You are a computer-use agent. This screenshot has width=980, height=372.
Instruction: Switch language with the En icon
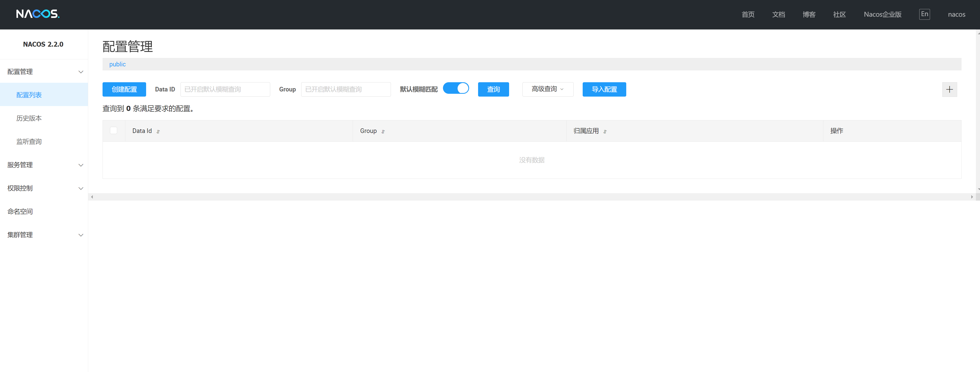[924, 14]
